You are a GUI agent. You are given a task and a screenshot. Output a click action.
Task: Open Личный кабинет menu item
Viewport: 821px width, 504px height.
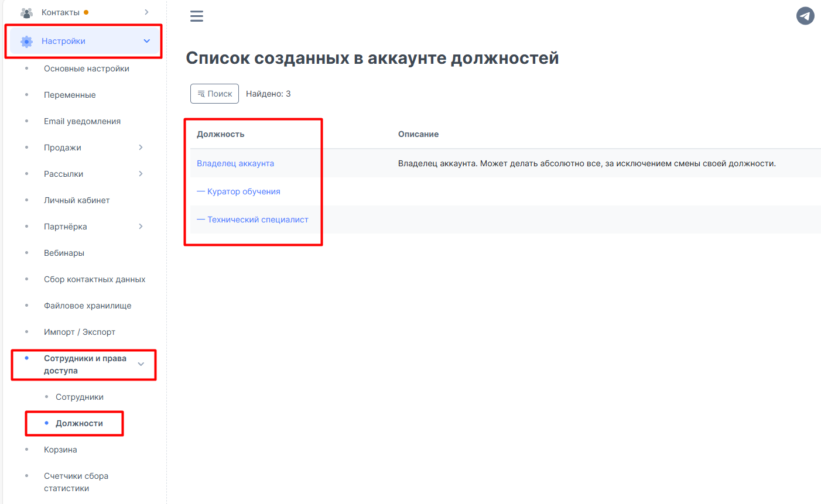point(77,200)
